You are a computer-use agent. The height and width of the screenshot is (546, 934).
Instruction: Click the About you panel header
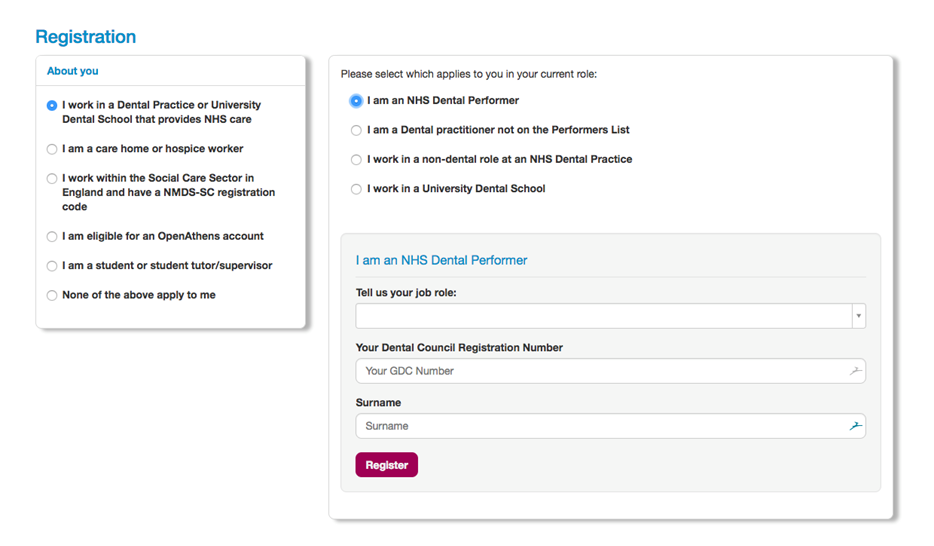tap(73, 71)
